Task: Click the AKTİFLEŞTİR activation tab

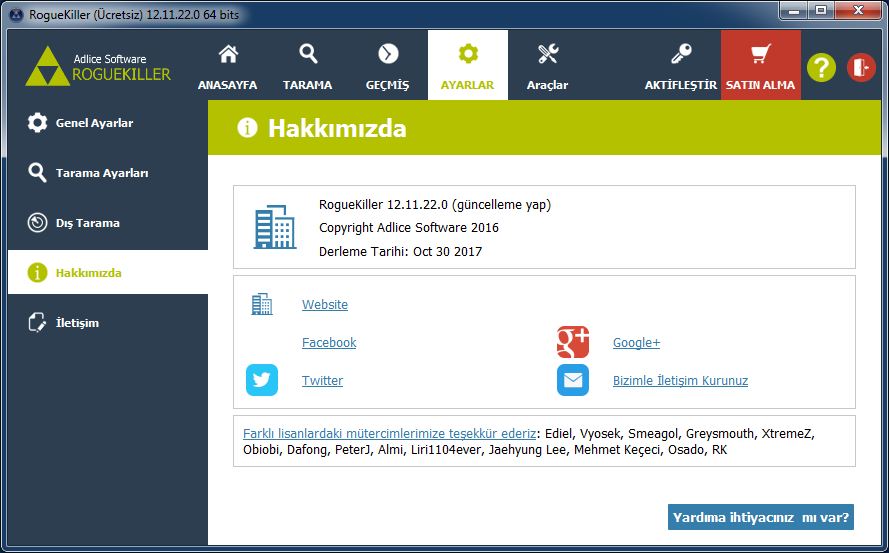Action: coord(680,65)
